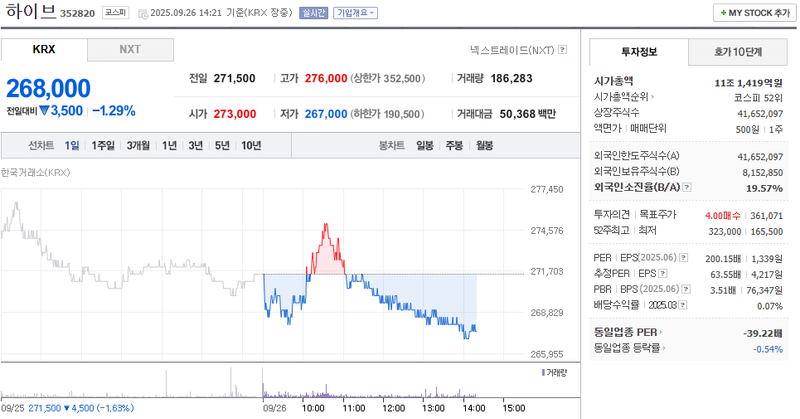Click the 코스피 52위 ranking value

[758, 98]
